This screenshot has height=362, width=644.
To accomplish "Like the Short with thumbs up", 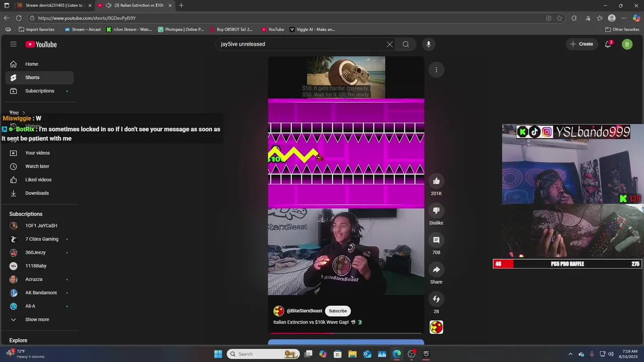I will 436,181.
